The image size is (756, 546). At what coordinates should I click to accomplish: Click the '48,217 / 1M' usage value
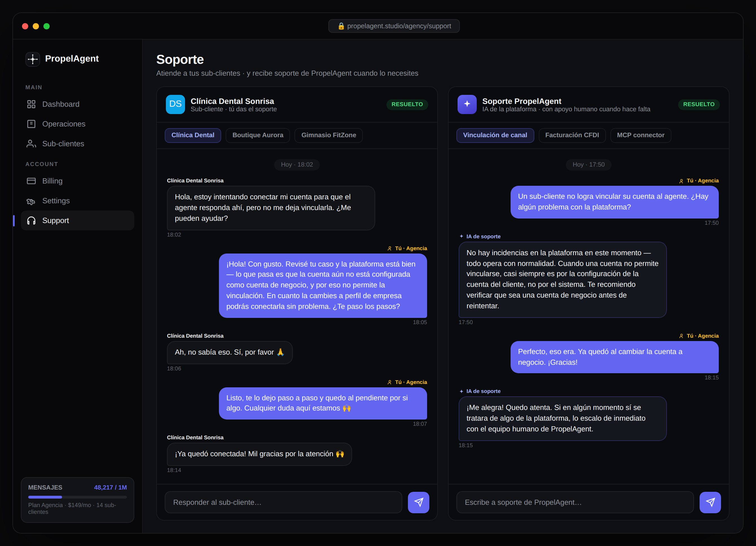pos(110,487)
